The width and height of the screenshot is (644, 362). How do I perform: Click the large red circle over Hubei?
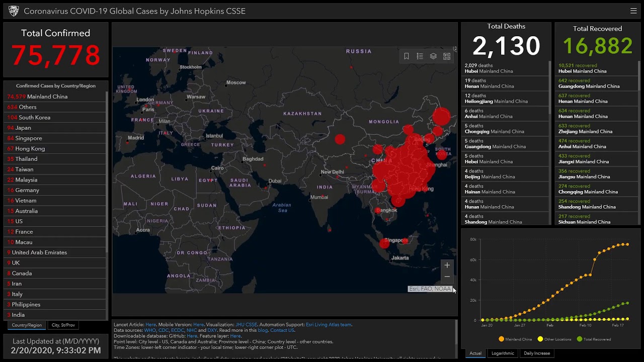(x=405, y=168)
